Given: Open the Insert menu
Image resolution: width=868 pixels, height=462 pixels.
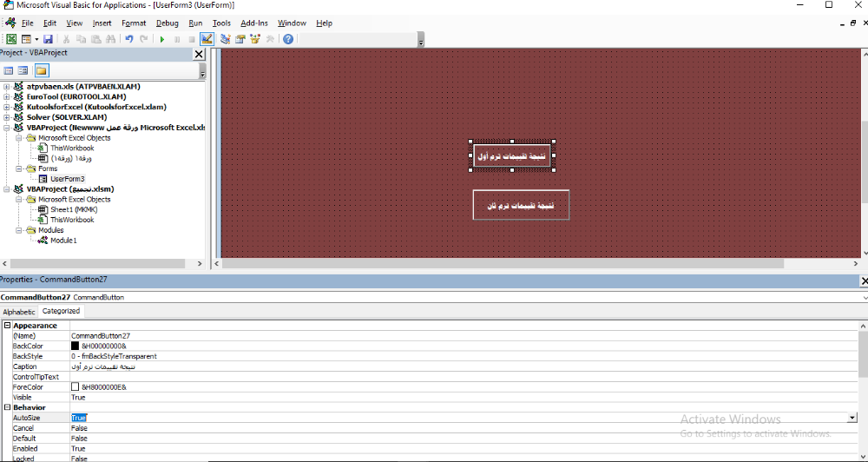Looking at the screenshot, I should [x=102, y=23].
